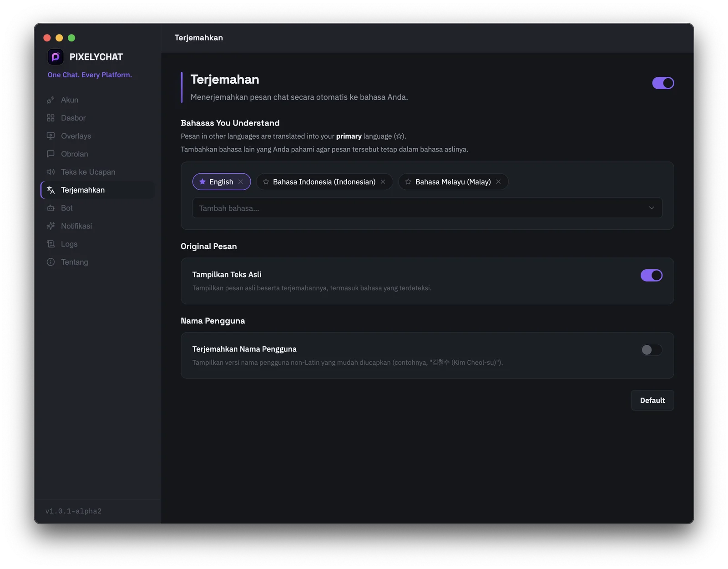Click the PixelyChat logo icon
Viewport: 728px width, 569px height.
pyautogui.click(x=56, y=57)
